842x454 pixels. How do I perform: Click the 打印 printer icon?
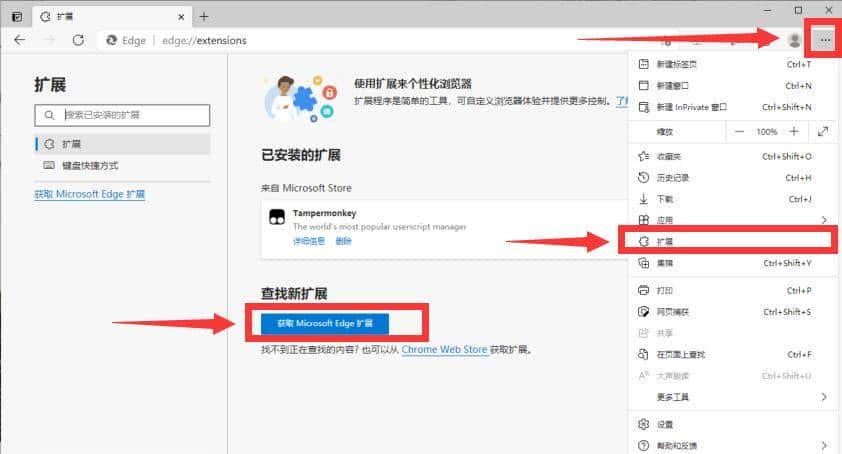pyautogui.click(x=643, y=291)
